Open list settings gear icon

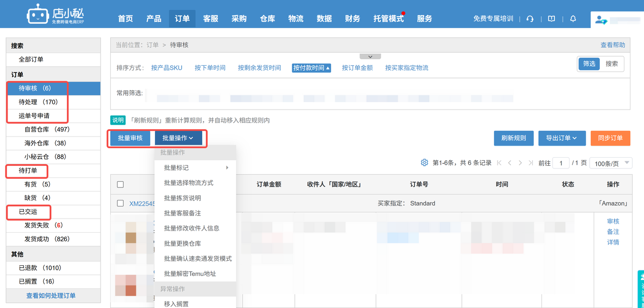pyautogui.click(x=424, y=163)
